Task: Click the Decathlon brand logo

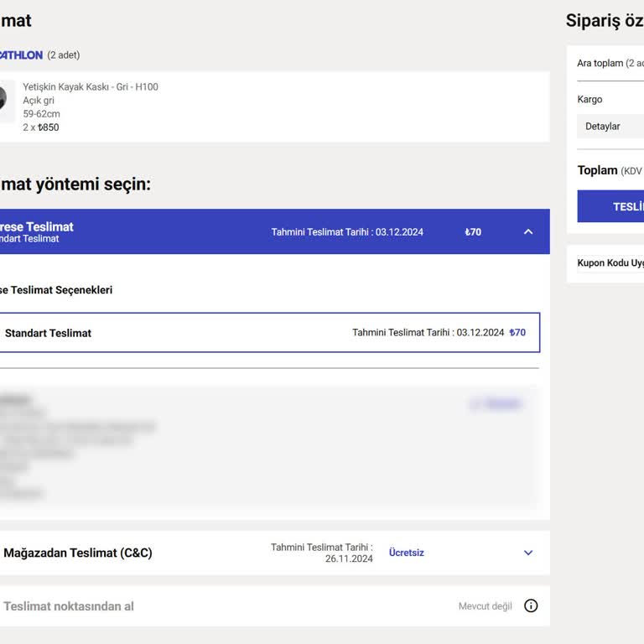Action: [x=20, y=55]
